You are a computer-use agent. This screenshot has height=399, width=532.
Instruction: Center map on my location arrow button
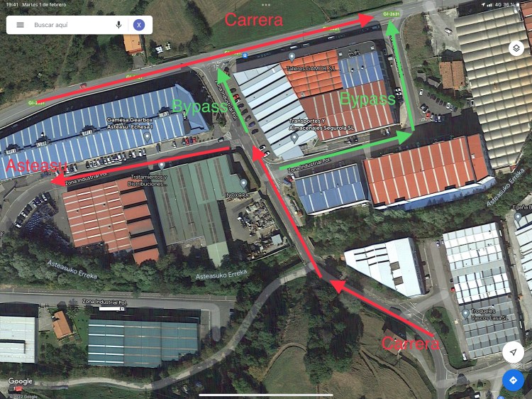click(x=514, y=352)
